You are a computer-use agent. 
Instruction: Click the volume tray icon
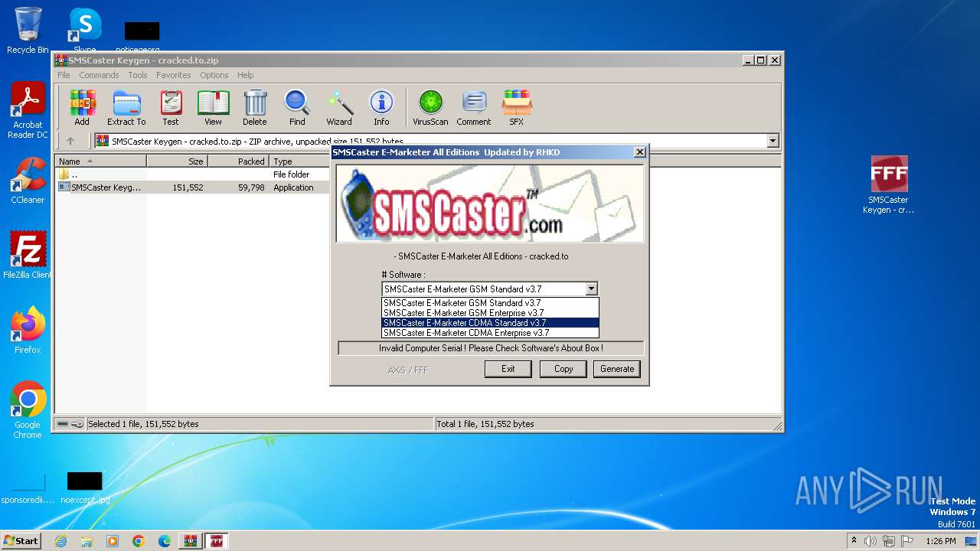point(871,541)
